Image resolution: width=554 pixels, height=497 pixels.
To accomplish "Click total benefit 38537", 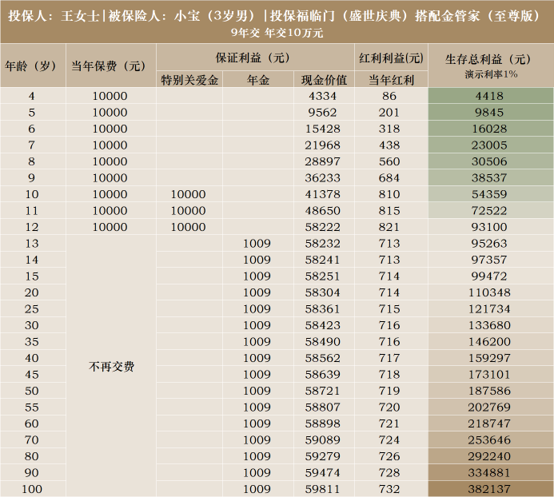I will point(489,178).
